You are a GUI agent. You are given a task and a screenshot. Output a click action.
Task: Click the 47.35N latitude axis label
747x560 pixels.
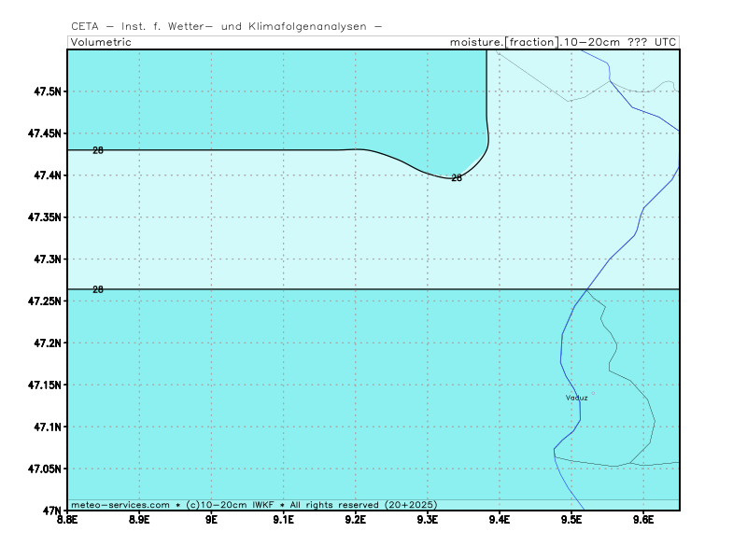pyautogui.click(x=42, y=217)
